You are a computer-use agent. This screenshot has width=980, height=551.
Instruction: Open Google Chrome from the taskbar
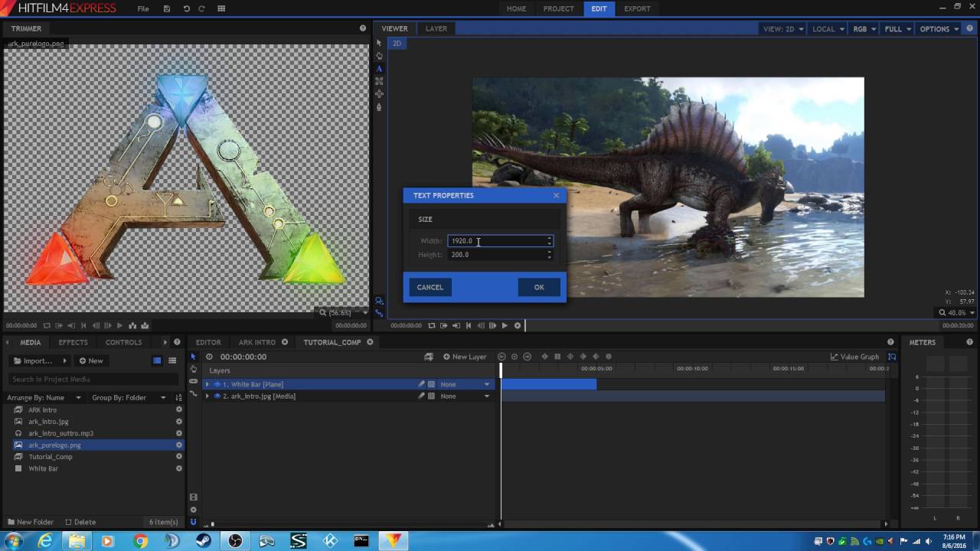point(140,540)
